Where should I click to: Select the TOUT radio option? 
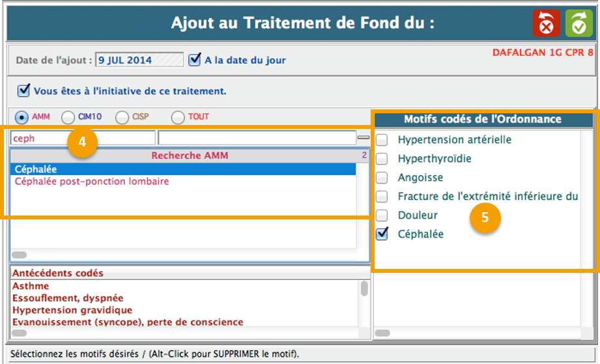pyautogui.click(x=178, y=117)
